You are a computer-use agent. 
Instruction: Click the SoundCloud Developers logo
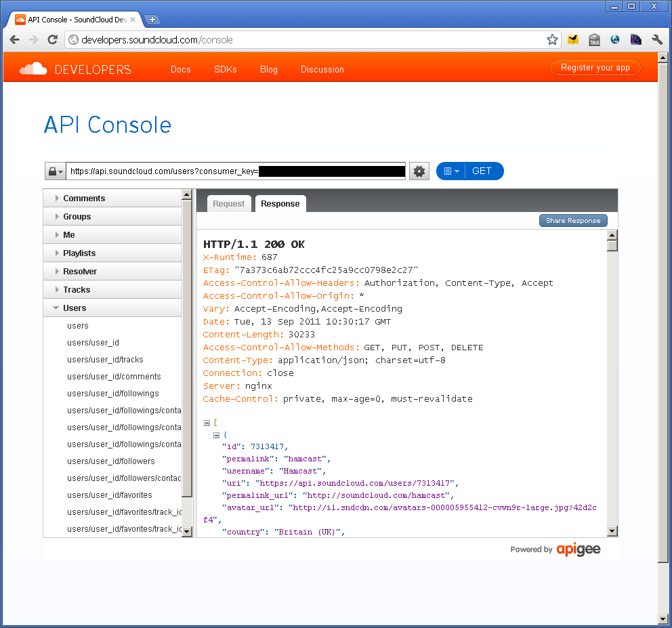pos(75,69)
